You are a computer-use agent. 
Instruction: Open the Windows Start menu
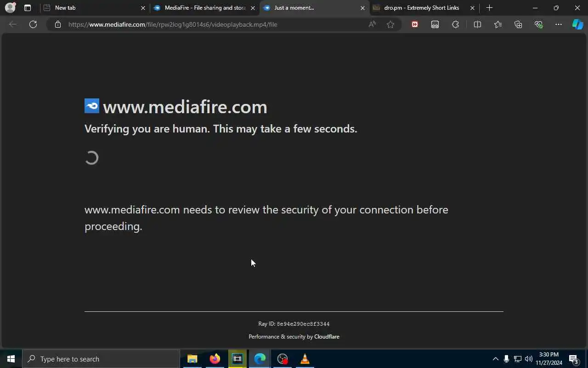(x=11, y=359)
